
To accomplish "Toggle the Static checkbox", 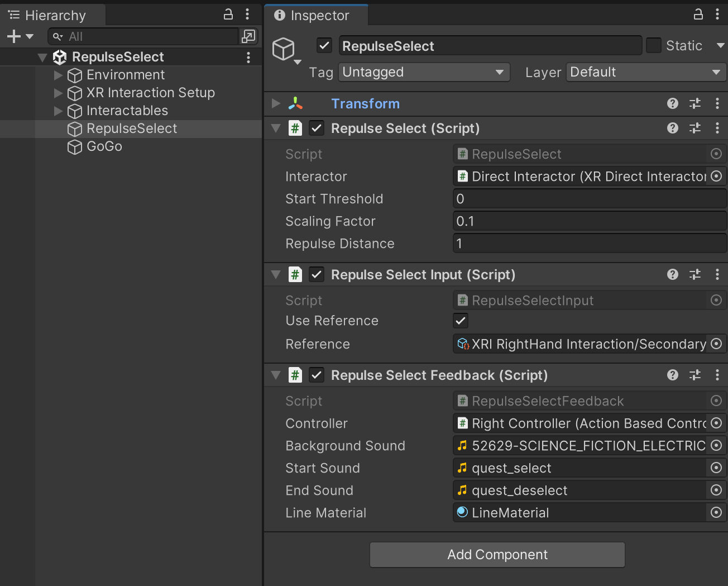I will 654,46.
